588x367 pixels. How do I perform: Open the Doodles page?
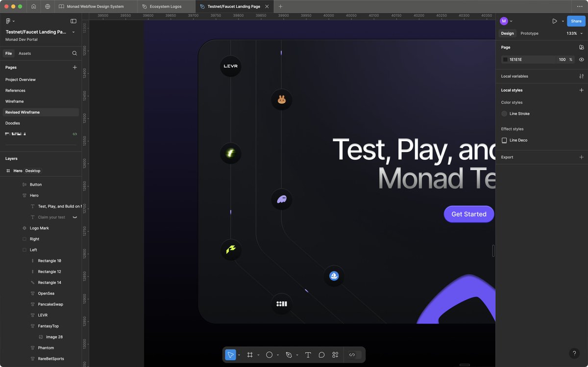click(13, 123)
